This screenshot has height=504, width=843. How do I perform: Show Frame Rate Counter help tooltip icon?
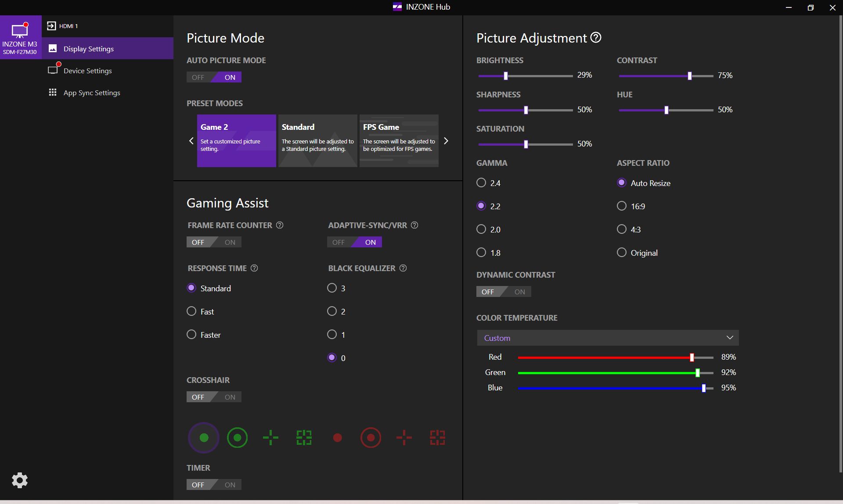(280, 225)
